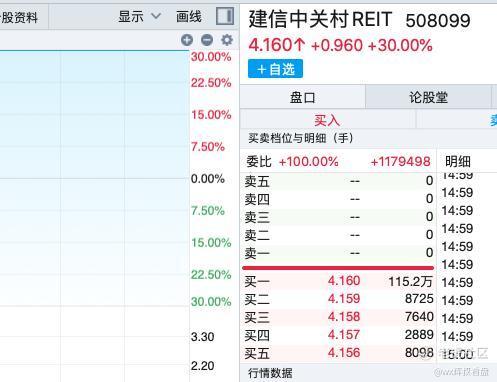Image resolution: width=497 pixels, height=382 pixels.
Task: Select 买五 price 4.156
Action: coord(344,353)
